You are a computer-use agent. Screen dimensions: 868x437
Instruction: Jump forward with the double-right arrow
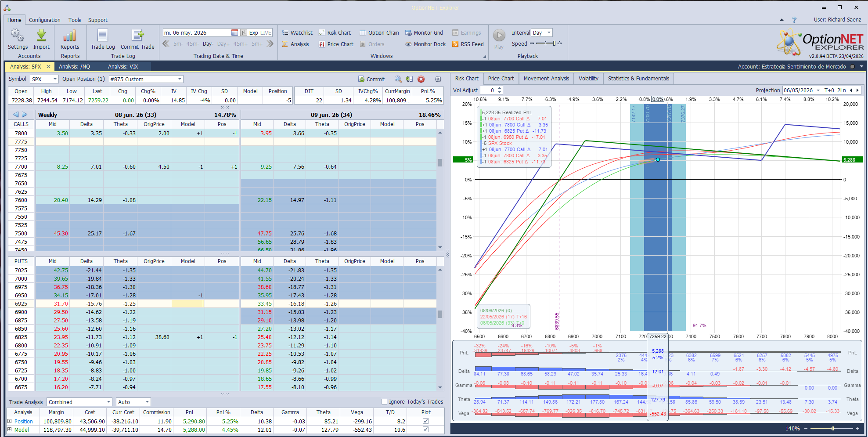(x=270, y=43)
